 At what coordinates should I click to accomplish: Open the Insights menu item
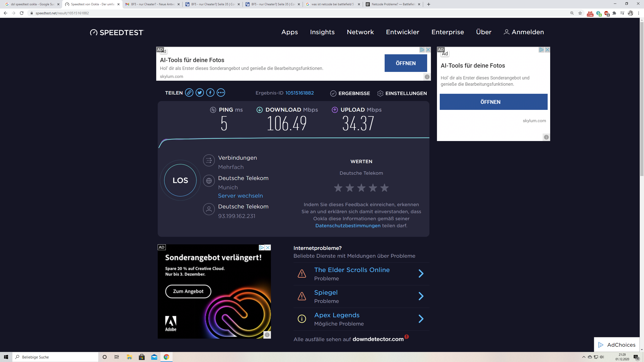[x=322, y=32]
